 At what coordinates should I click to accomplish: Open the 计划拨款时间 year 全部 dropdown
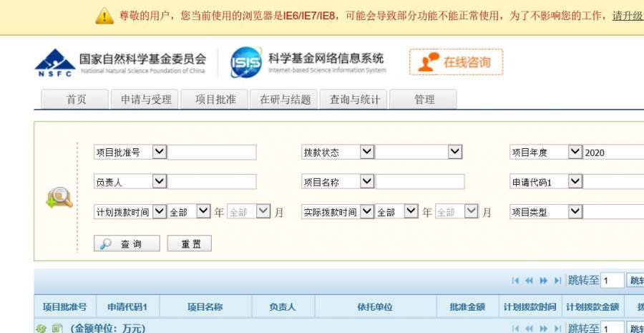tap(203, 212)
